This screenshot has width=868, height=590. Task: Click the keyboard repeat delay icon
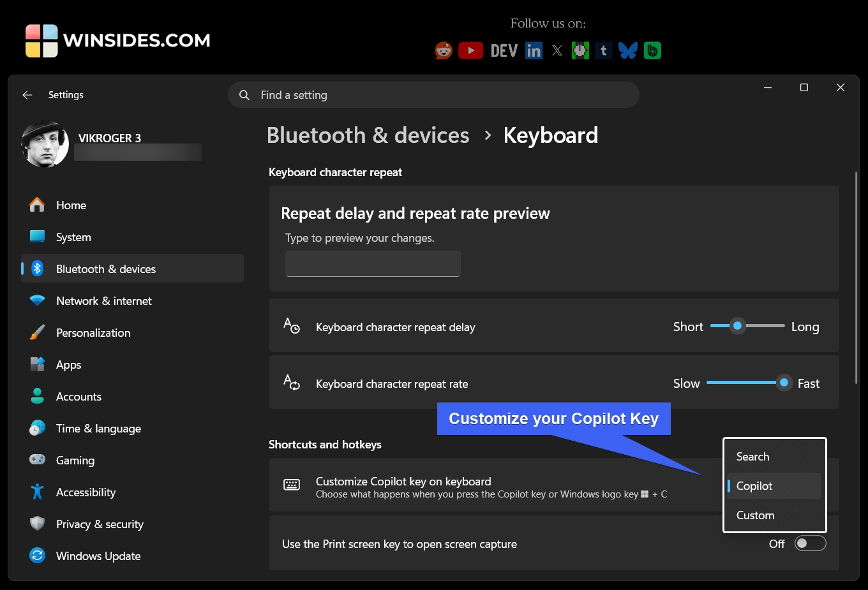pos(291,326)
